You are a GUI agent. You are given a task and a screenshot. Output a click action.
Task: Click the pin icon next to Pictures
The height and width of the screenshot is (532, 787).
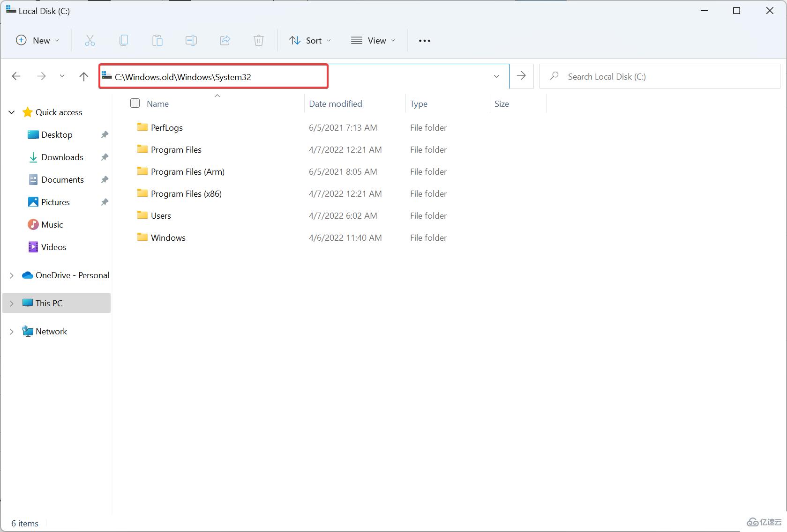point(105,202)
